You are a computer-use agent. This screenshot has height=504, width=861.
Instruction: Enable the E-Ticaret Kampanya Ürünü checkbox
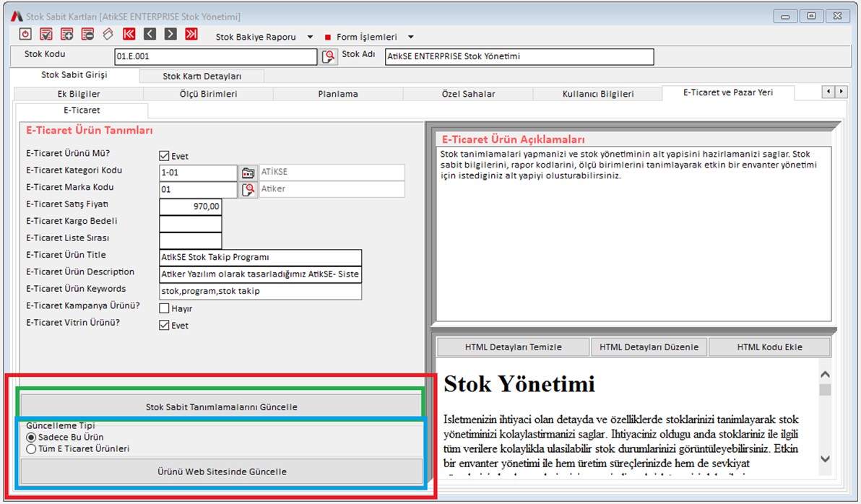(164, 308)
